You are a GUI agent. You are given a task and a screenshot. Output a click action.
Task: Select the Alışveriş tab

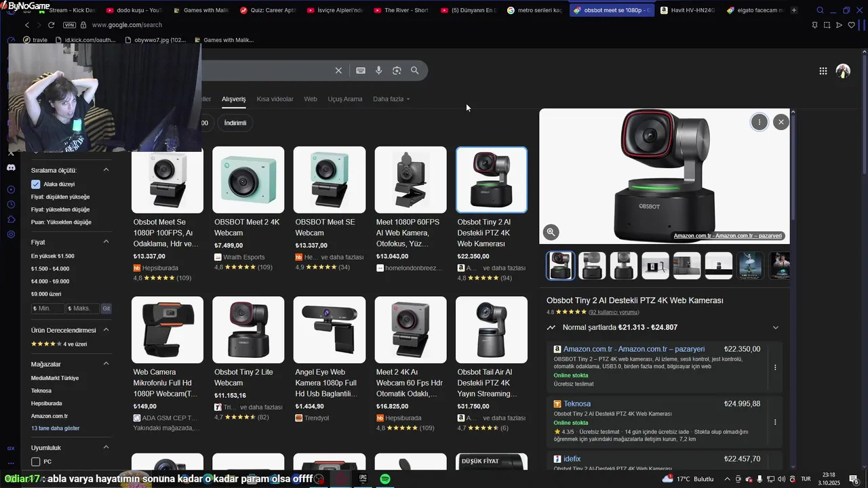234,99
